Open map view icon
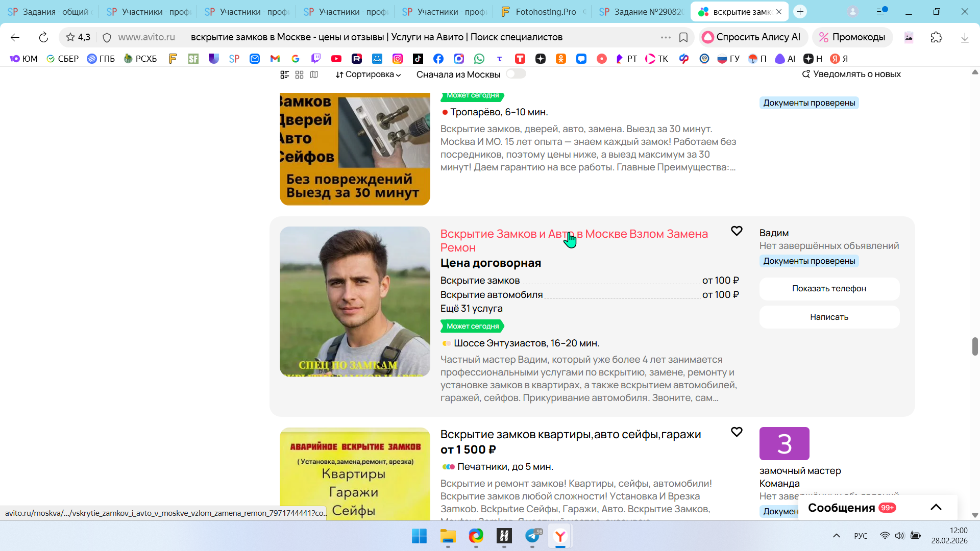Viewport: 980px width, 551px height. [314, 74]
